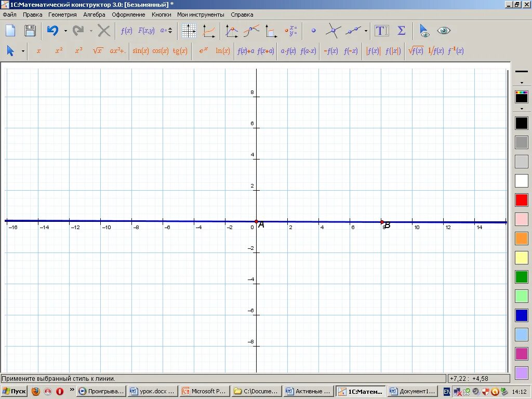The width and height of the screenshot is (532, 399).
Task: Expand the undo history dropdown
Action: (x=65, y=31)
